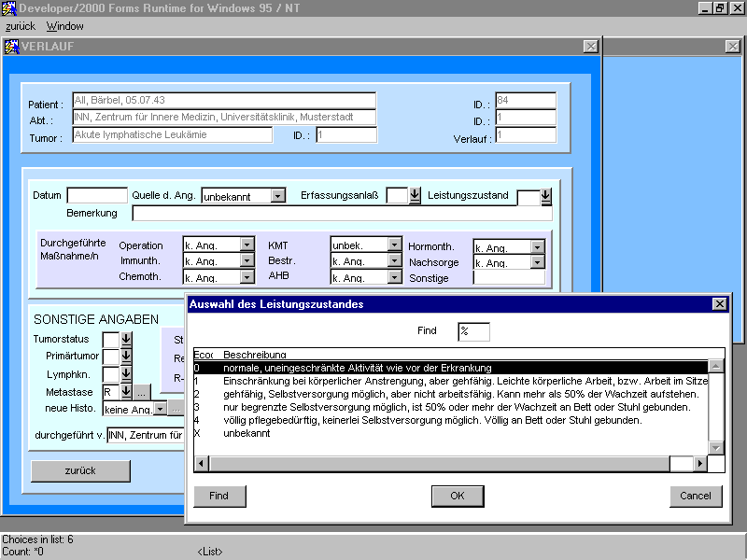Click the VERLAUF window title icon
The height and width of the screenshot is (560, 747).
(12, 47)
